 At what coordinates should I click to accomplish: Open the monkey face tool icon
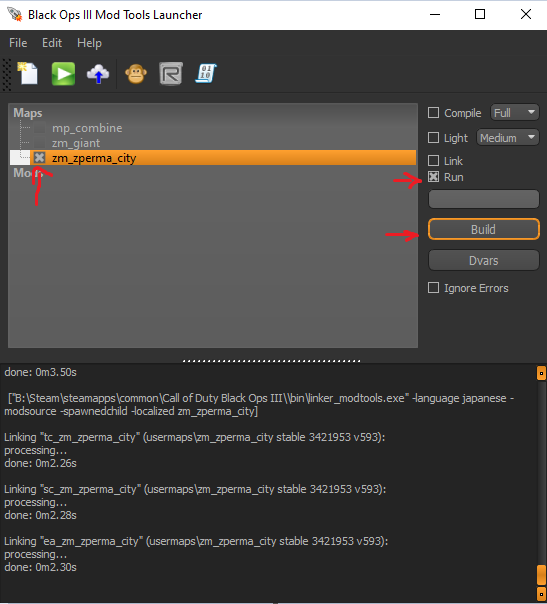136,74
